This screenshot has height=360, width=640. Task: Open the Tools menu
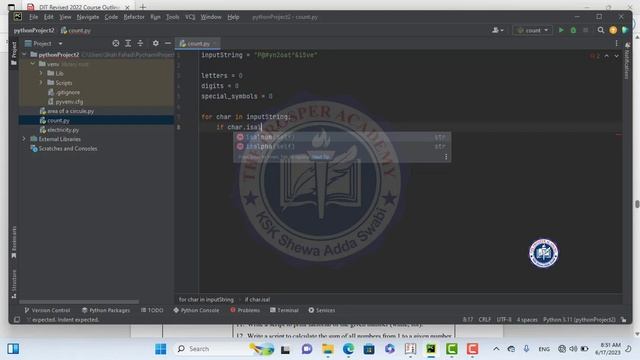click(x=172, y=17)
